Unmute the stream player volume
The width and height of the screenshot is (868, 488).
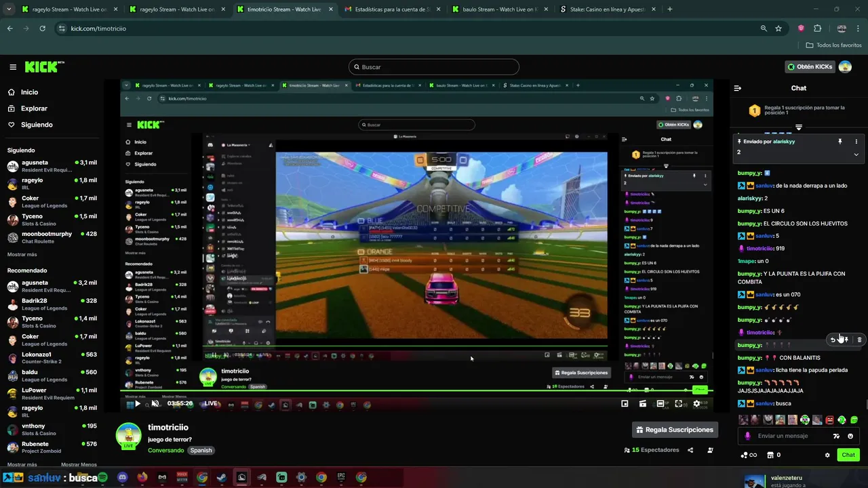(x=155, y=403)
